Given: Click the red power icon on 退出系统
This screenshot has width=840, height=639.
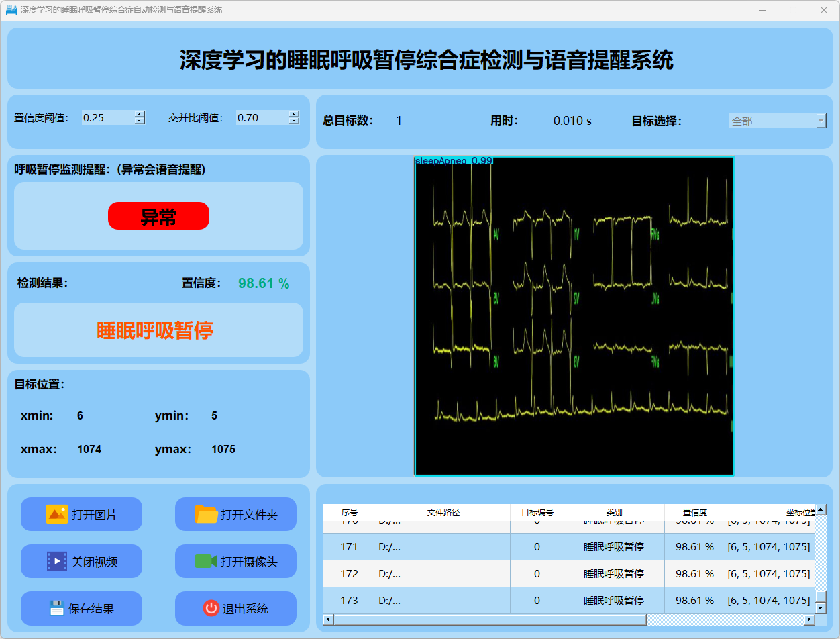Looking at the screenshot, I should [x=211, y=608].
